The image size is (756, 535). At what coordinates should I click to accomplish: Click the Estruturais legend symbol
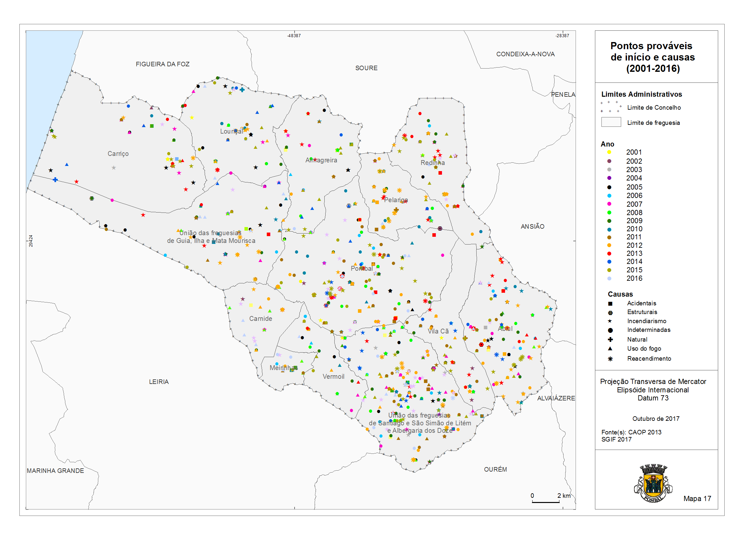pos(610,313)
